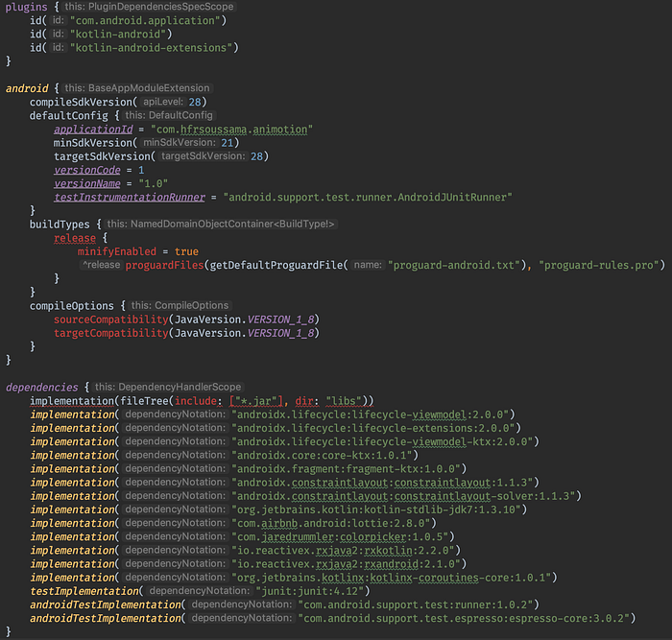Click the fragment-ktx:1.0.0 dependency string

(x=346, y=469)
